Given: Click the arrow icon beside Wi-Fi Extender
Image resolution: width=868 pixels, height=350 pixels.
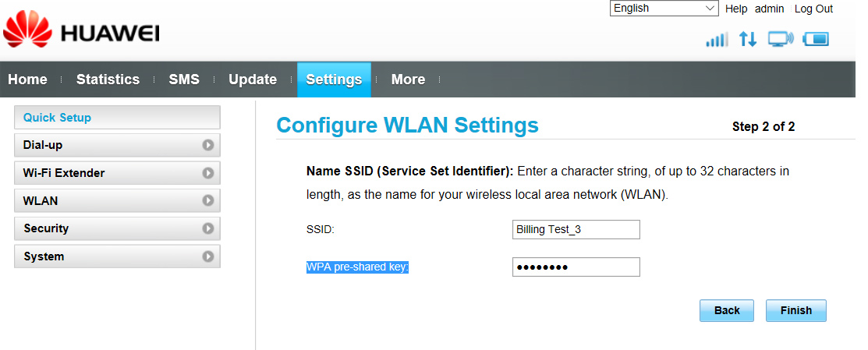Looking at the screenshot, I should 207,173.
